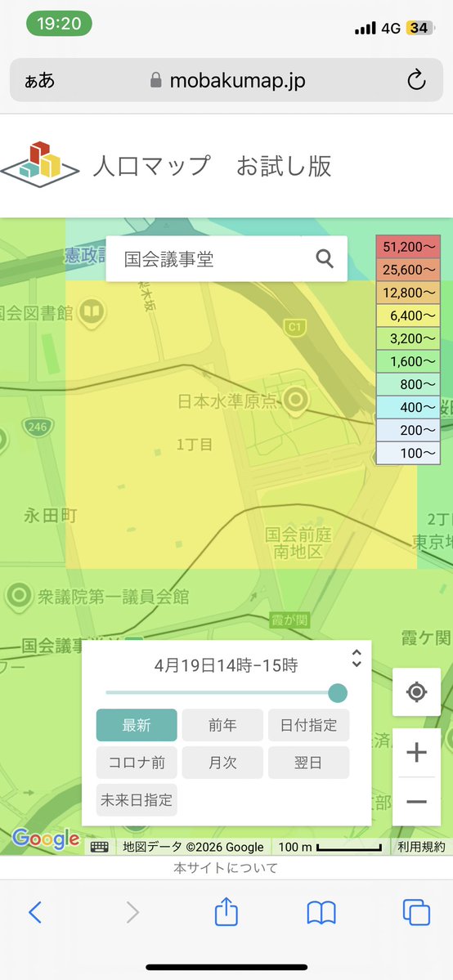
Task: Center map on current location
Action: coord(416,691)
